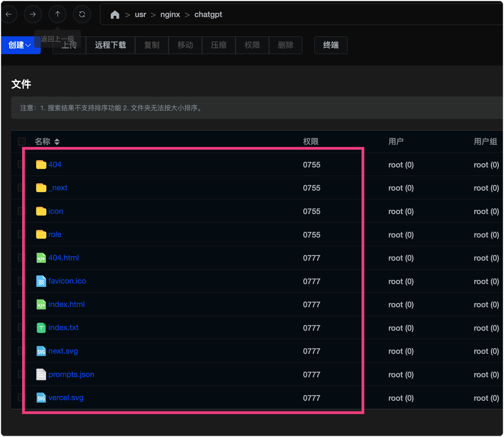Click the up arrow to parent directory
The image size is (504, 437).
[x=57, y=14]
